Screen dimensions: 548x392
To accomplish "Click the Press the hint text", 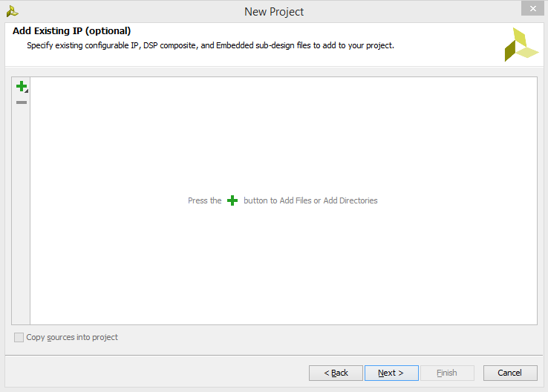I will (205, 200).
